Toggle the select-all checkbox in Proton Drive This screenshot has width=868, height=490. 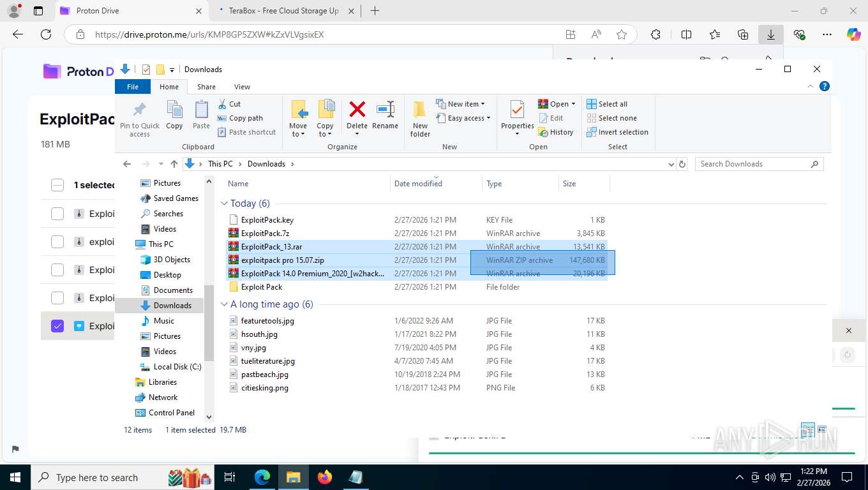[x=57, y=185]
